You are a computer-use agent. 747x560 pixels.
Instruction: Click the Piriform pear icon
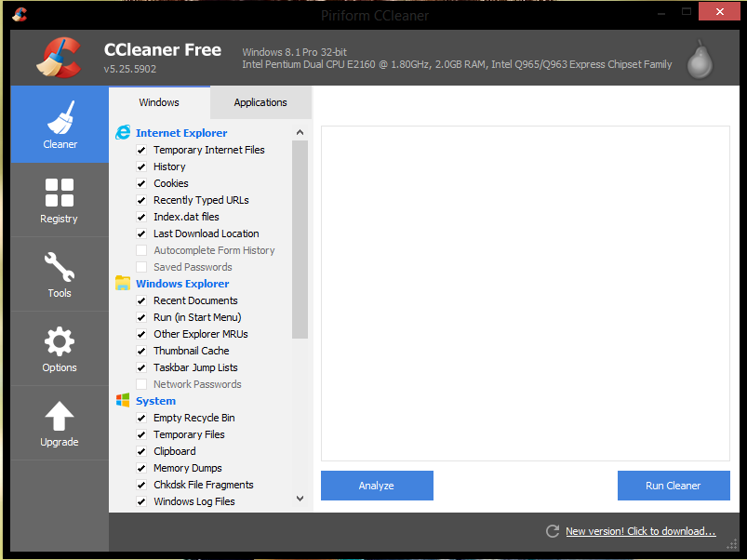coord(700,60)
